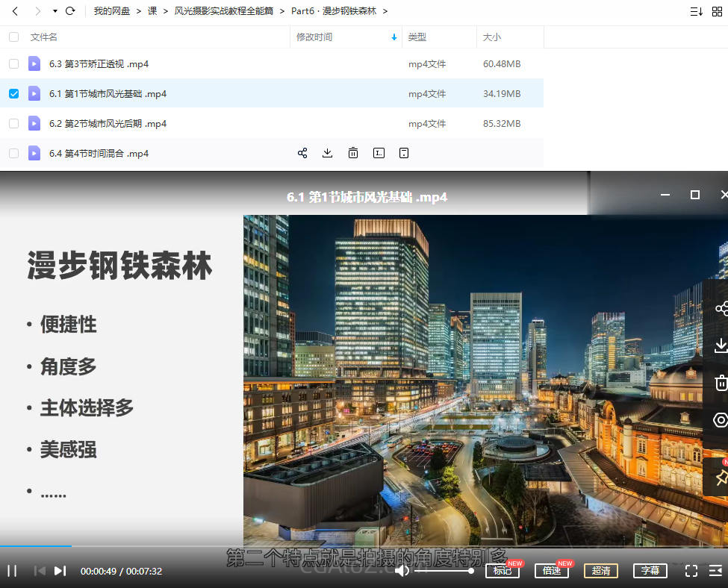728x588 pixels.
Task: Click rename icon in the 6.4 file row
Action: pyautogui.click(x=379, y=153)
